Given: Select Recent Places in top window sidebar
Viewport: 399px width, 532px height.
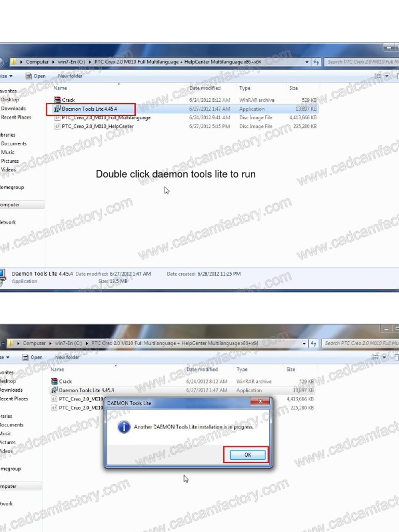Looking at the screenshot, I should click(x=16, y=117).
